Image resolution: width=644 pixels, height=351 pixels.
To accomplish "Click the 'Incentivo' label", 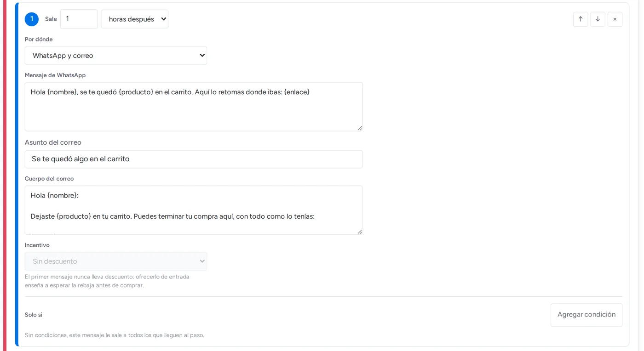I will click(37, 245).
